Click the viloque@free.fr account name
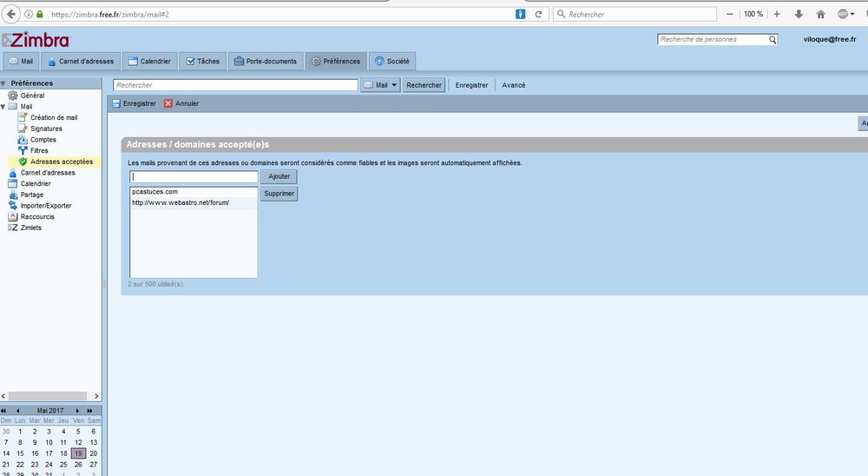The image size is (868, 476). (830, 39)
